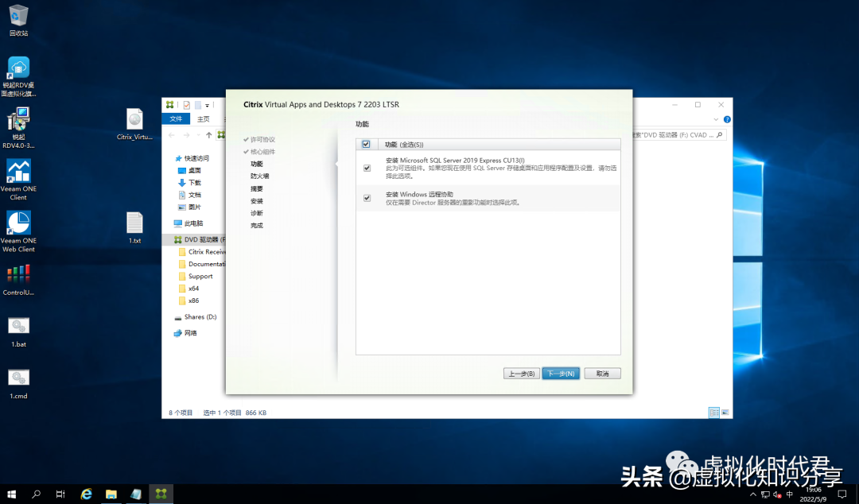Click Explorer up-directory arrow
This screenshot has width=859, height=504.
pos(208,135)
